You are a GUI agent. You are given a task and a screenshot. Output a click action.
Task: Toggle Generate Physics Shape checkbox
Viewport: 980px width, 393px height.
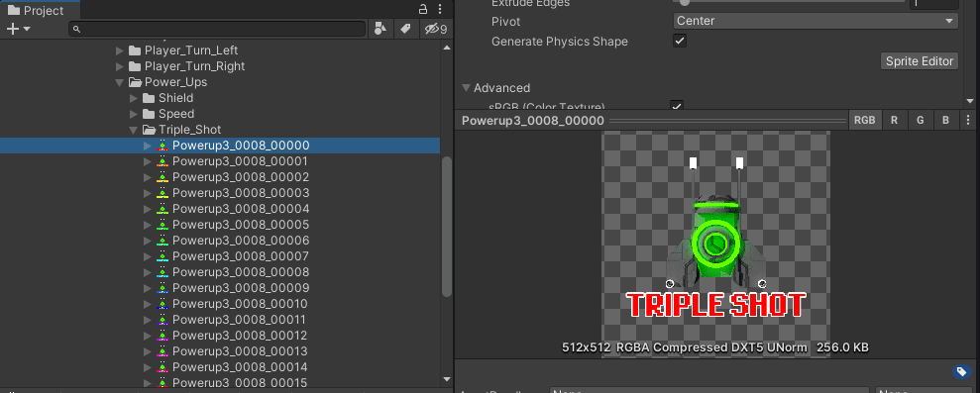click(x=680, y=42)
